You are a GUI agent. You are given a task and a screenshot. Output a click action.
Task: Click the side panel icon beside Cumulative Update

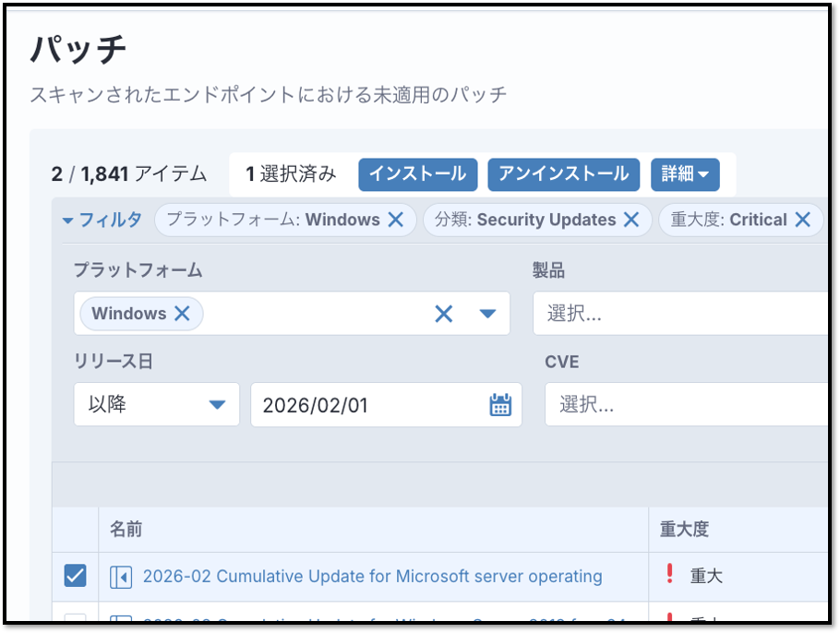click(121, 577)
